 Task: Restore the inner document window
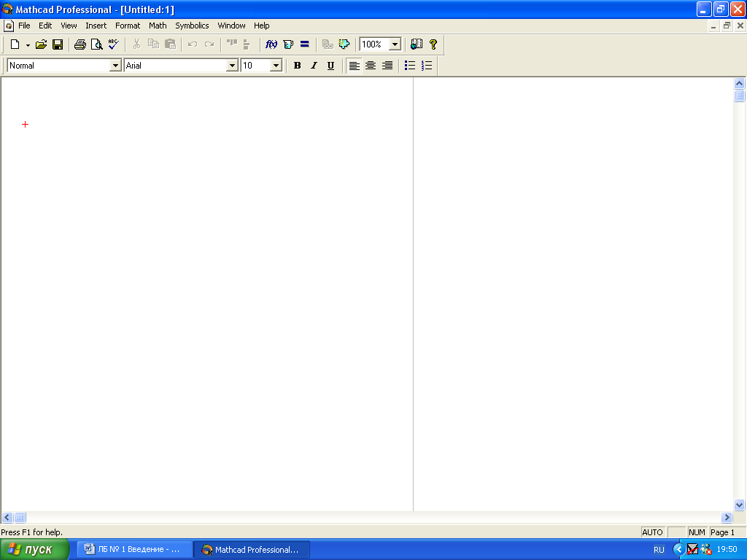tap(727, 26)
